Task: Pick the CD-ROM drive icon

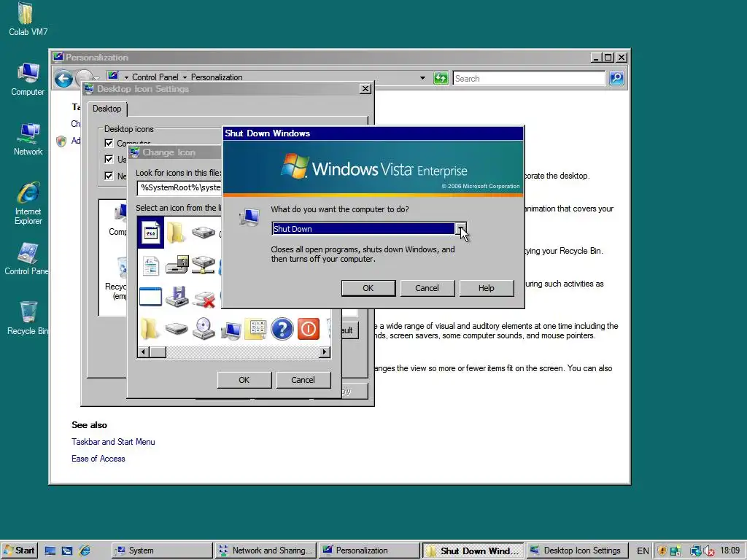Action: pyautogui.click(x=204, y=329)
